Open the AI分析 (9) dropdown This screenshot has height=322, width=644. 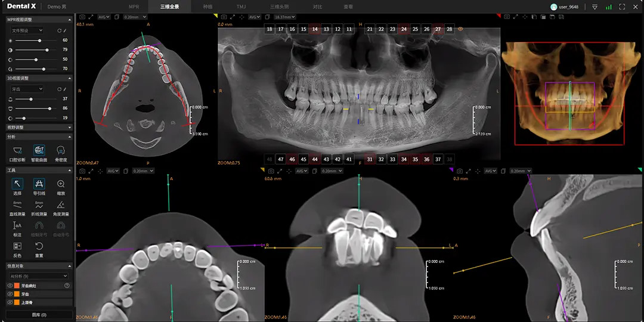[36, 276]
